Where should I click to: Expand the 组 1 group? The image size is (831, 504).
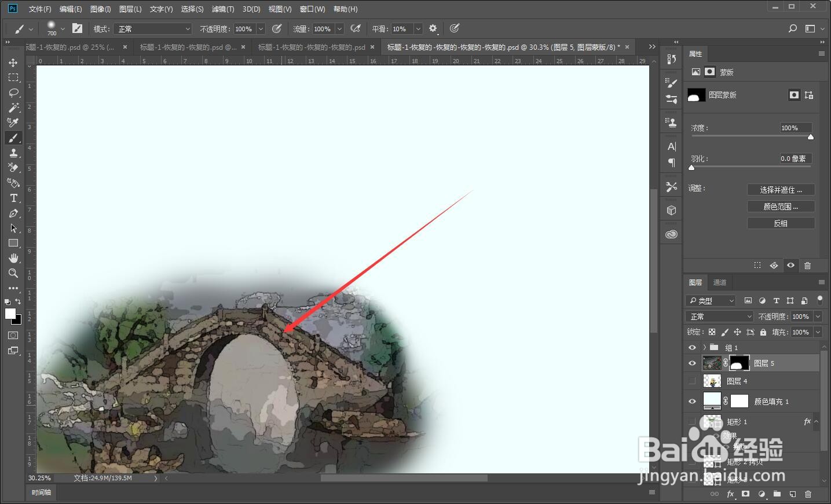click(704, 347)
